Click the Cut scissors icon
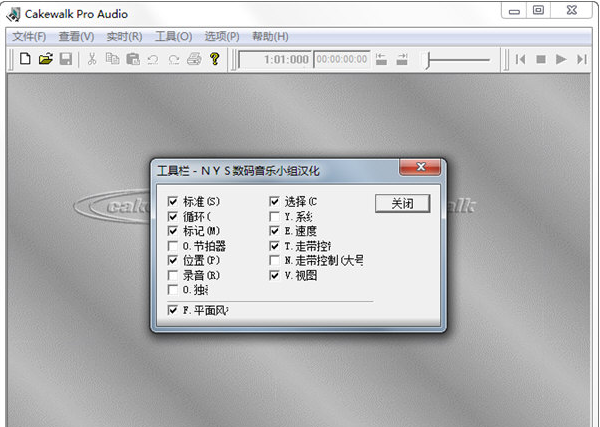Image resolution: width=600 pixels, height=427 pixels. [x=92, y=59]
